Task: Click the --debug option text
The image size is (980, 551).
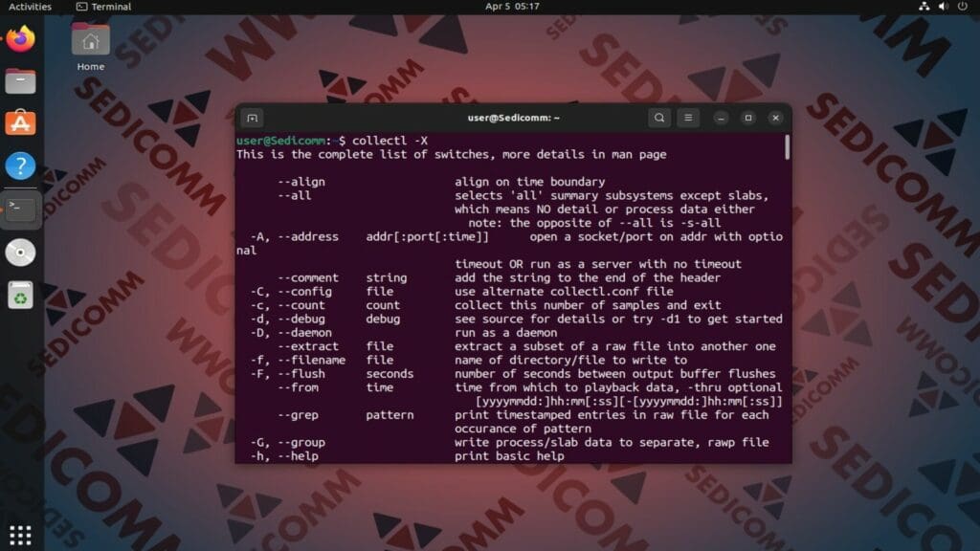Action: pos(301,319)
